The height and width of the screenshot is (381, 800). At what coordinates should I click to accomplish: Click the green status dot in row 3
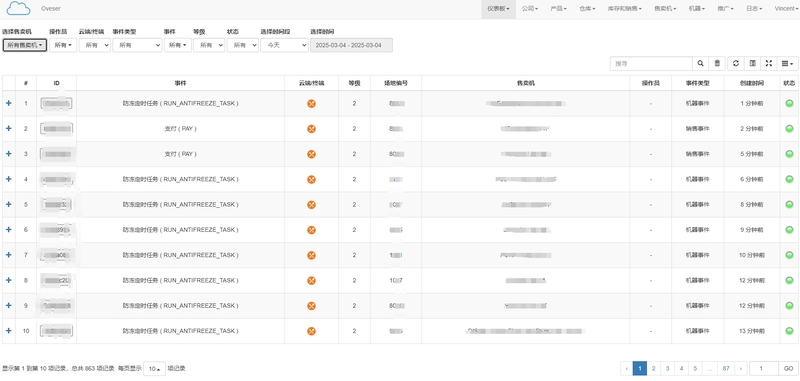coord(789,154)
